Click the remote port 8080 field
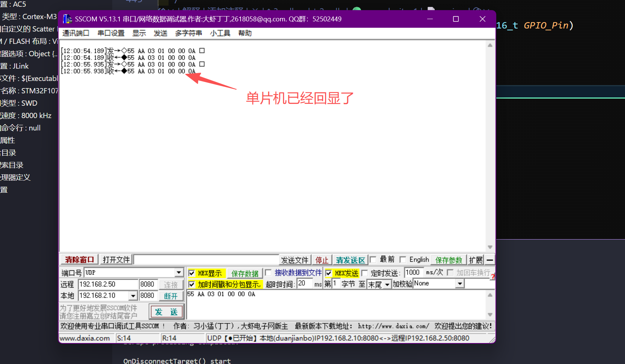This screenshot has height=364, width=625. pyautogui.click(x=148, y=285)
